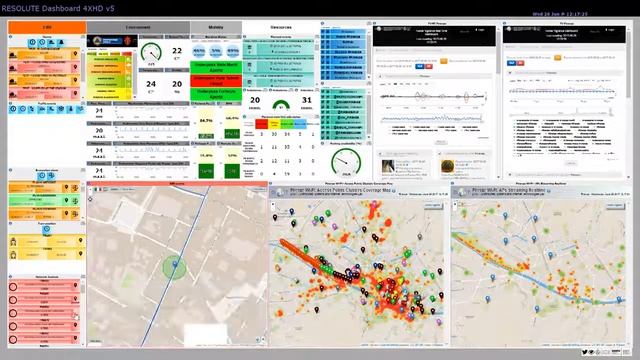Click the icon right of the green row's pin
The image size is (640, 360).
[x=75, y=200]
